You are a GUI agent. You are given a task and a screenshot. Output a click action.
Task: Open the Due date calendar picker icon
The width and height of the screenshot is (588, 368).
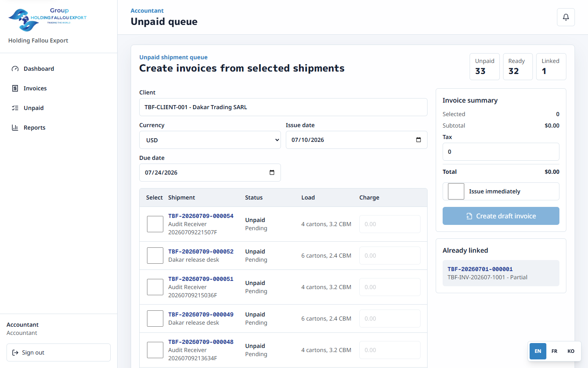272,173
